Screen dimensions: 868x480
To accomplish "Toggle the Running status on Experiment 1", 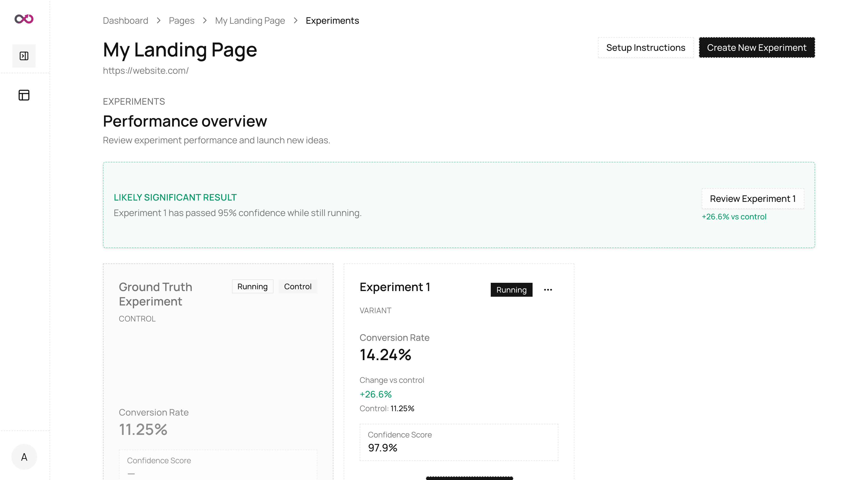I will point(511,290).
